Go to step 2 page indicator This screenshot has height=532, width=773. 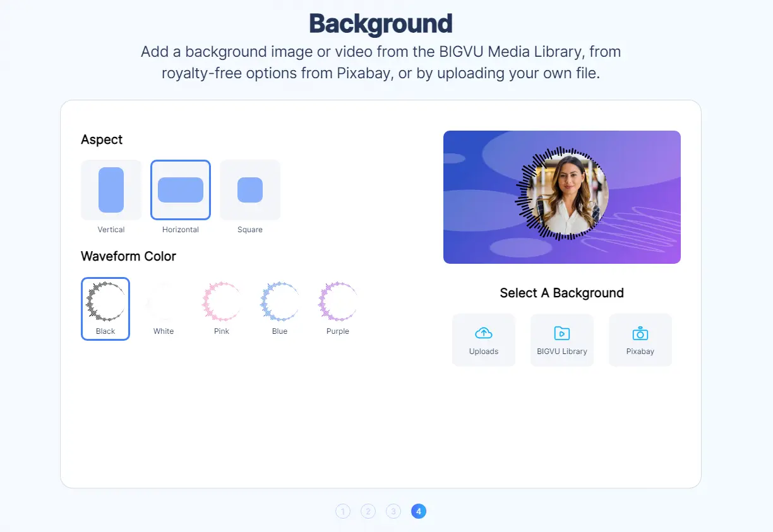(x=368, y=511)
